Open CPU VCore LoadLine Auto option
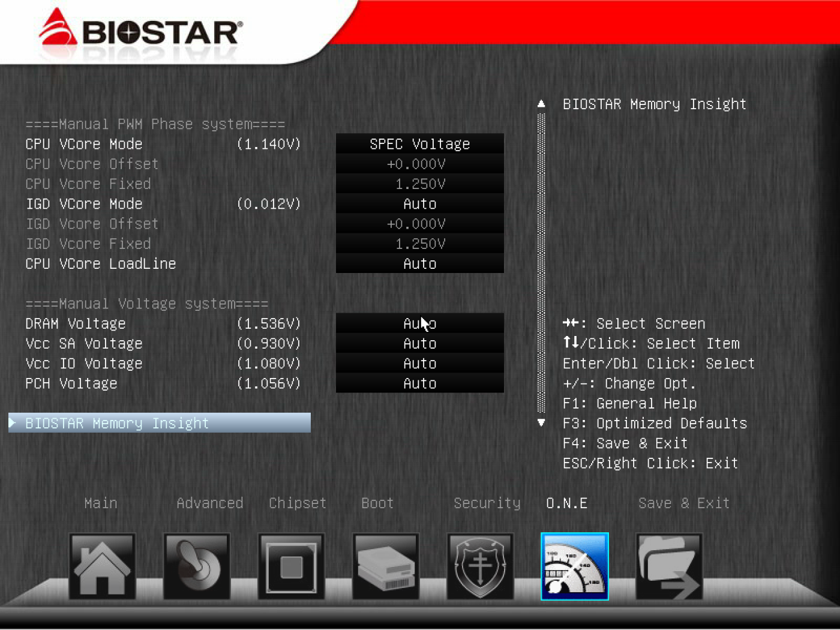This screenshot has height=630, width=840. coord(420,263)
